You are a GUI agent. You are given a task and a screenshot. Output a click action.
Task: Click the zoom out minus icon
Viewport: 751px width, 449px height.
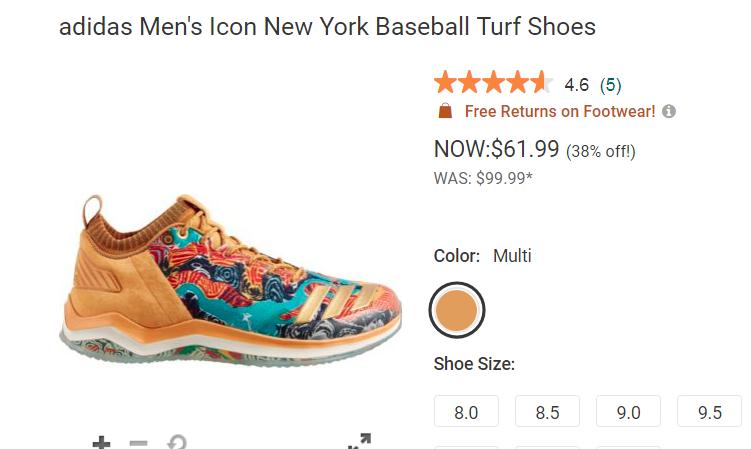139,443
